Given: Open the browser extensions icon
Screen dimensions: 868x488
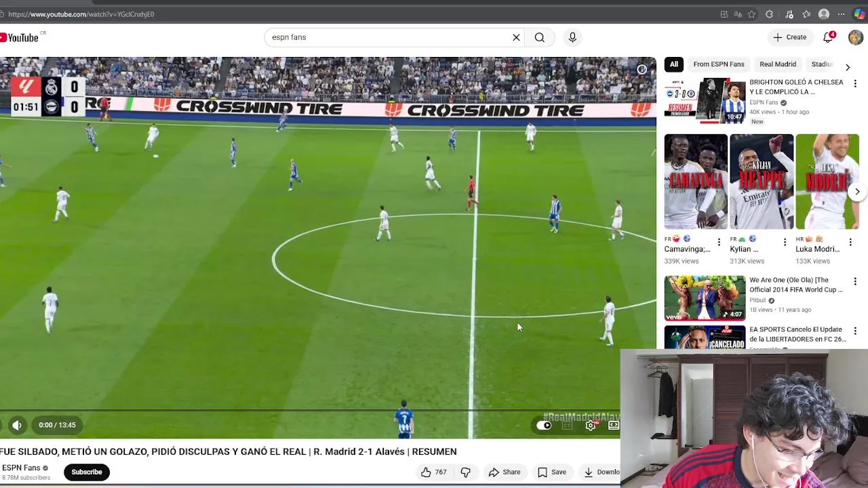Looking at the screenshot, I should pos(769,14).
